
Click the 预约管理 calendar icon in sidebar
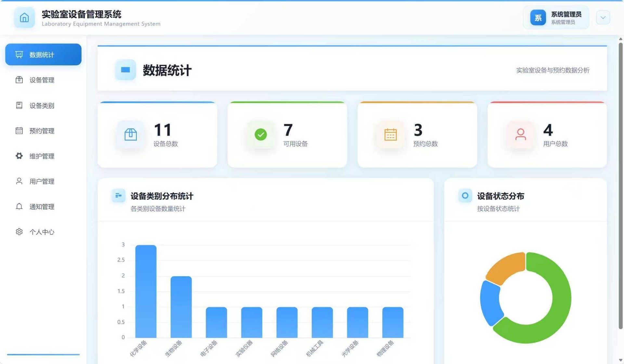click(x=19, y=131)
